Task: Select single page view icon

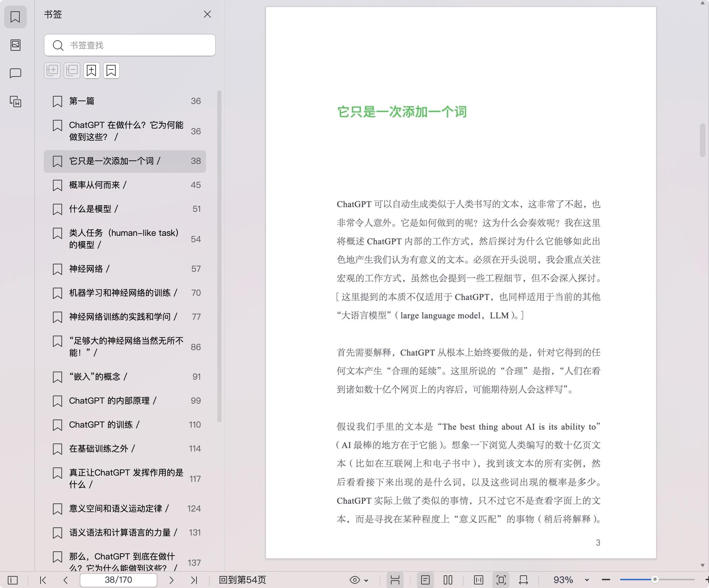Action: [425, 580]
